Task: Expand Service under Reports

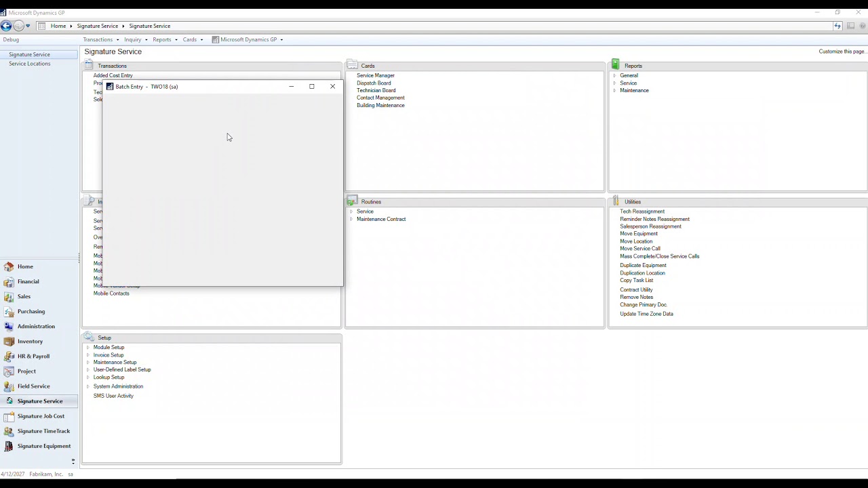Action: 614,83
